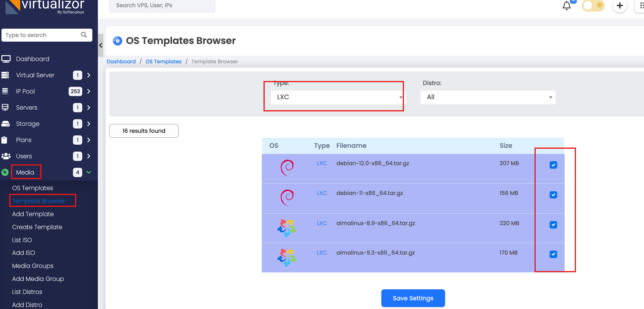
Task: Collapse the sidebar with the arrow handle
Action: pos(101,45)
